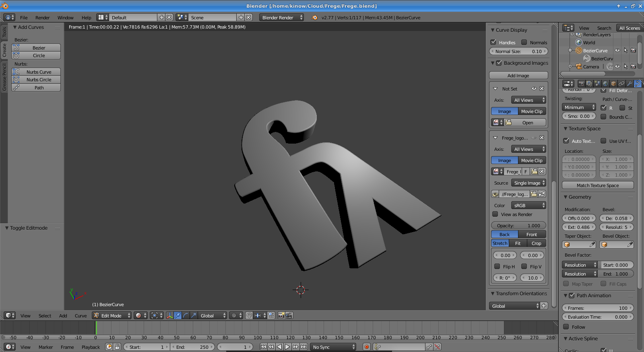Click play animation forward icon

(x=287, y=347)
